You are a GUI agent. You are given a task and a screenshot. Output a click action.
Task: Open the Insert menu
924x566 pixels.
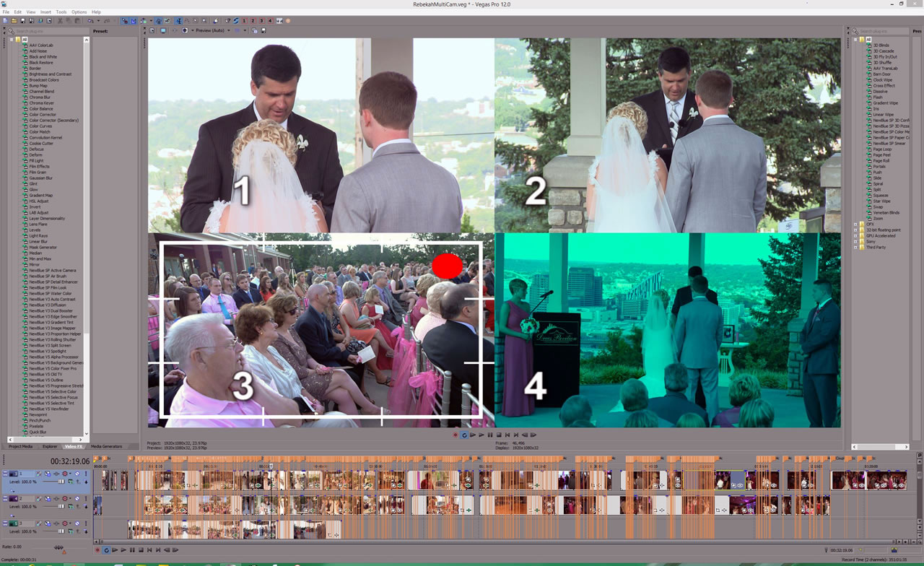(45, 12)
